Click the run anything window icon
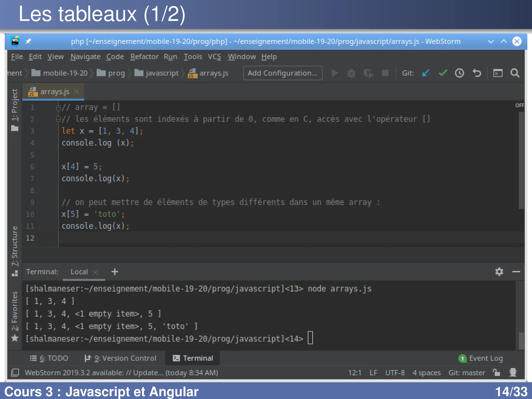532x399 pixels. click(x=498, y=73)
